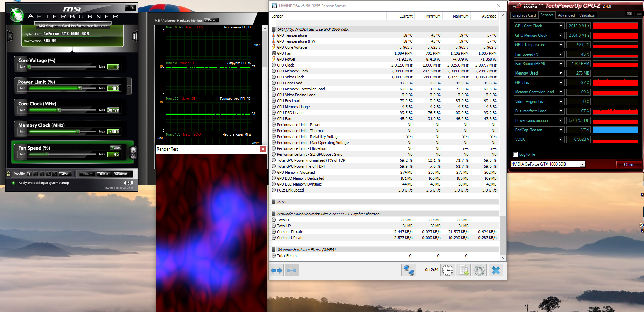Select Afterburner profile slot 3
644x312 pixels.
tap(42, 174)
